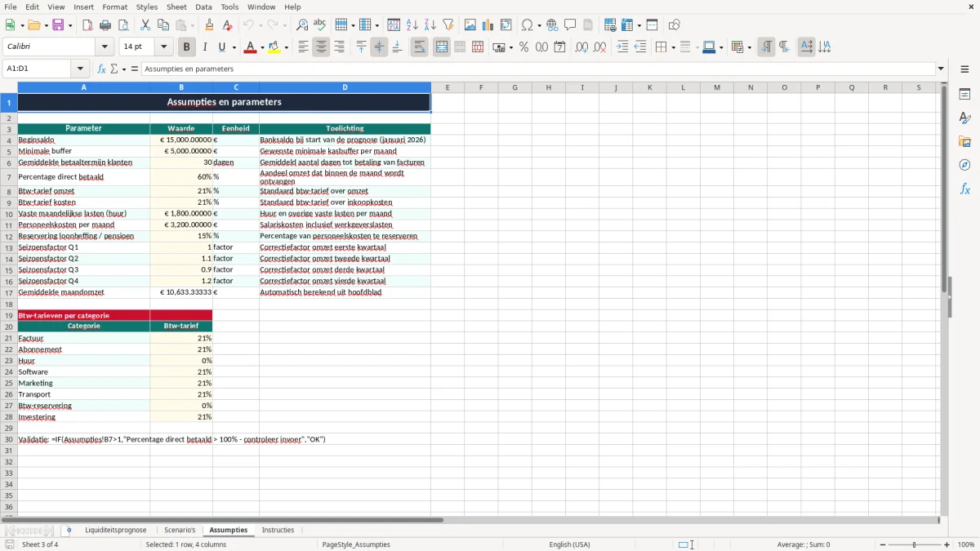Click the Insert Comment icon
980x551 pixels.
pyautogui.click(x=571, y=25)
